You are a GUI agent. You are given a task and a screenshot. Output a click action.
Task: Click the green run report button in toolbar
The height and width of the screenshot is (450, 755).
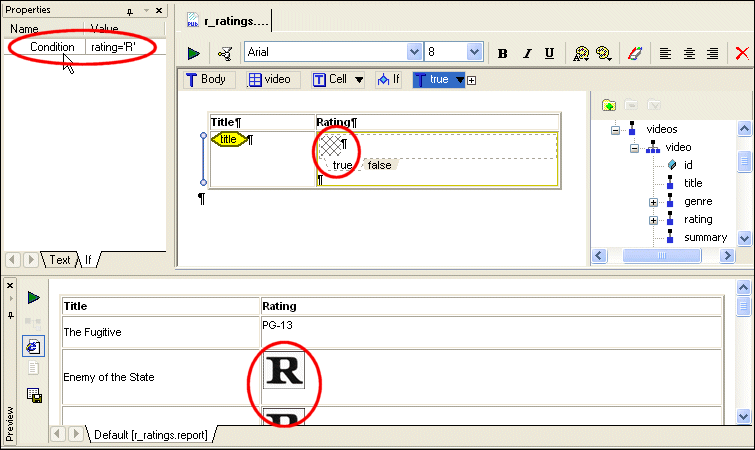click(194, 53)
